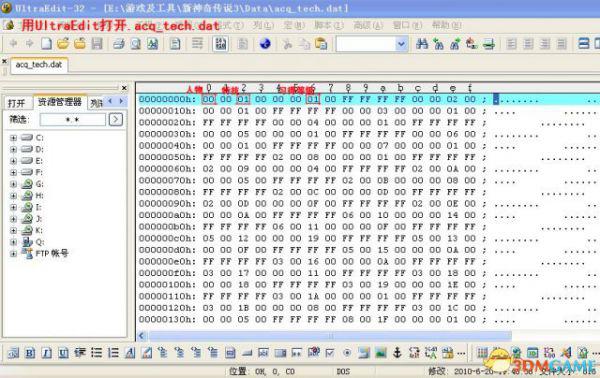The width and height of the screenshot is (600, 378).
Task: Expand the FTP 帐号 tree node
Action: (x=13, y=253)
